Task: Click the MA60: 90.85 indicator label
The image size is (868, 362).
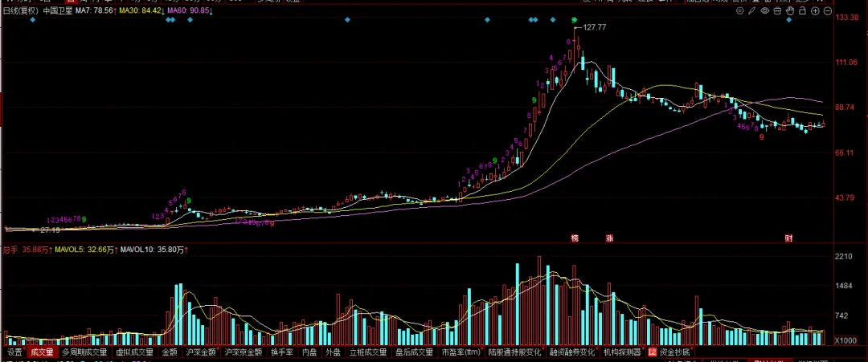Action: (190, 10)
